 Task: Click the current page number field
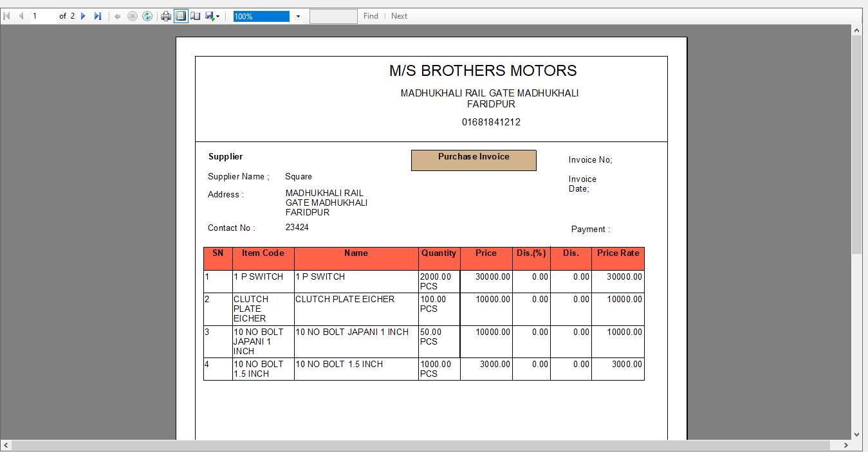click(42, 16)
